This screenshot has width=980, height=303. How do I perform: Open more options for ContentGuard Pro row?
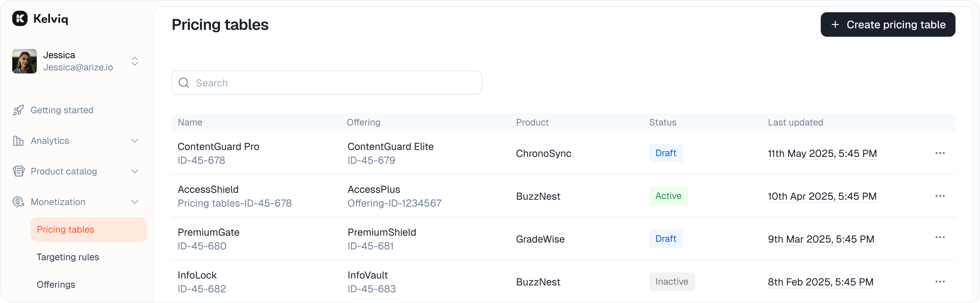pos(940,153)
